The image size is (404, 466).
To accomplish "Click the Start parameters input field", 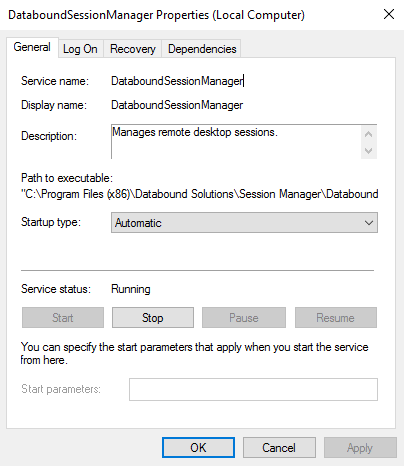I will pos(253,389).
